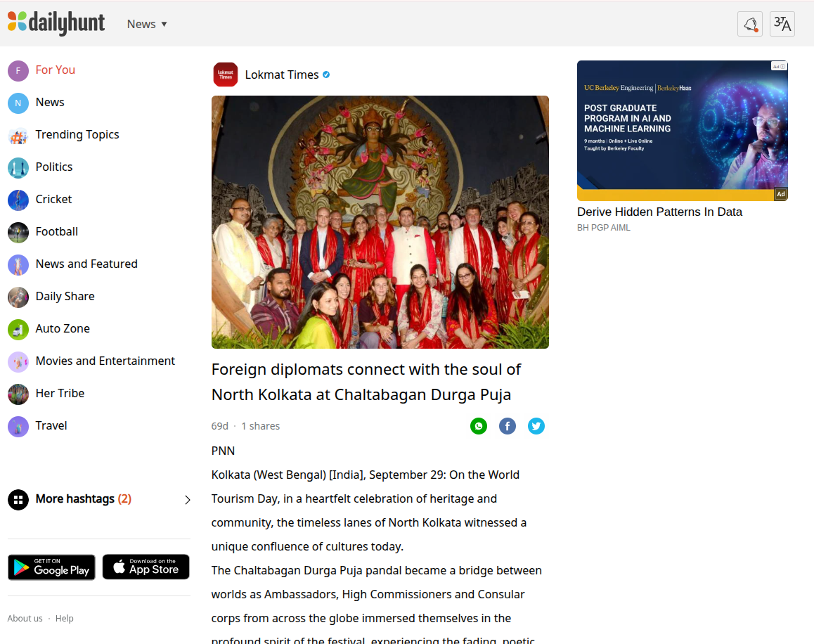Select For You in sidebar
The width and height of the screenshot is (814, 644).
[x=55, y=70]
